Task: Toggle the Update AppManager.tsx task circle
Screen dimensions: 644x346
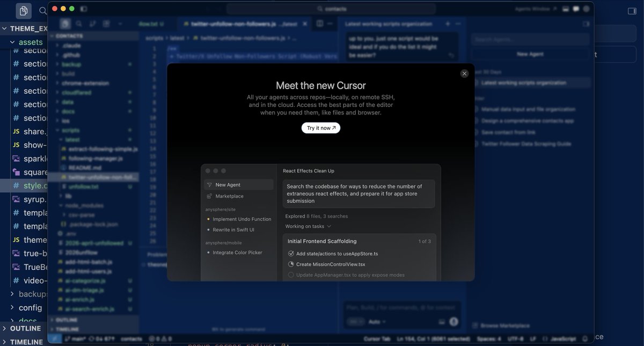Action: (291, 275)
